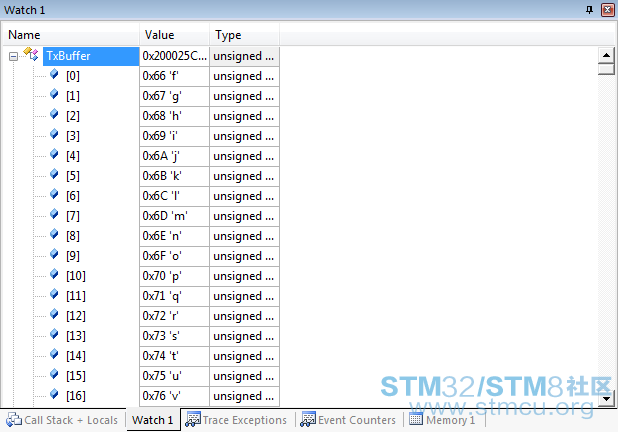Select the value 0x6C 'l'

(174, 196)
